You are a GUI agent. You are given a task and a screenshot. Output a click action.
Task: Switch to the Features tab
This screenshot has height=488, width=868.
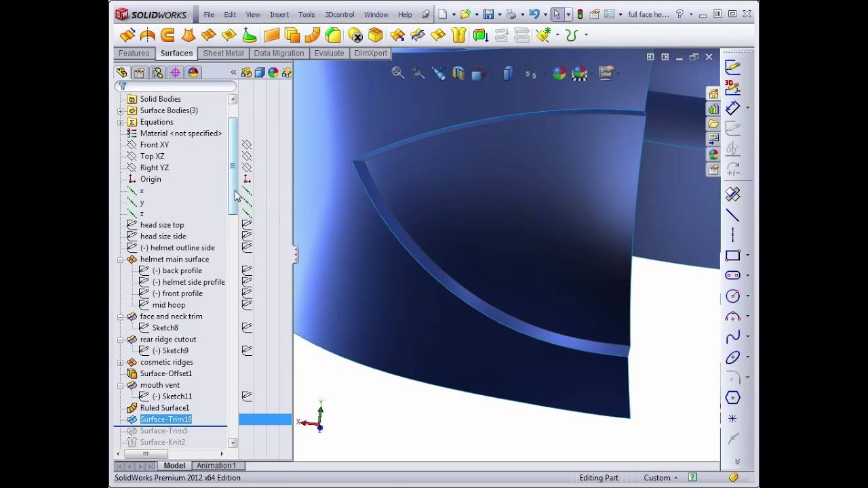[134, 54]
